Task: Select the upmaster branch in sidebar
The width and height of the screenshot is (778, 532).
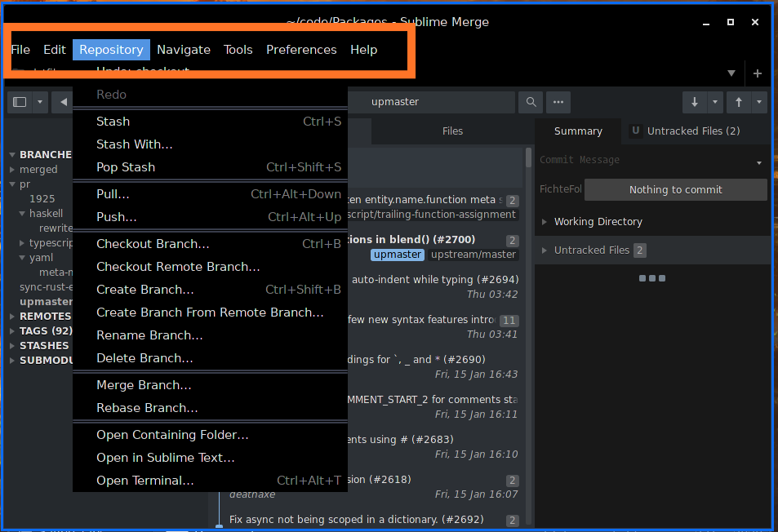Action: 47,301
